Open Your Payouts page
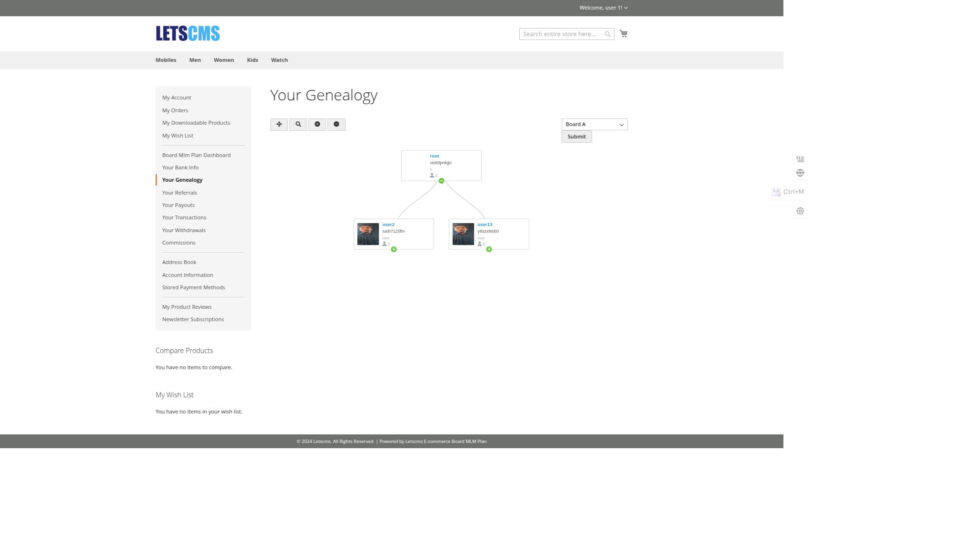 [x=178, y=205]
